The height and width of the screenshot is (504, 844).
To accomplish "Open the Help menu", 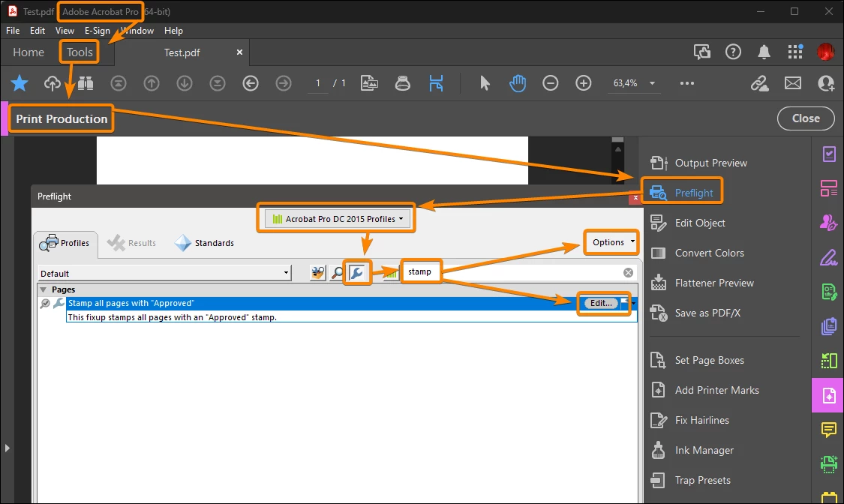I will click(x=173, y=31).
